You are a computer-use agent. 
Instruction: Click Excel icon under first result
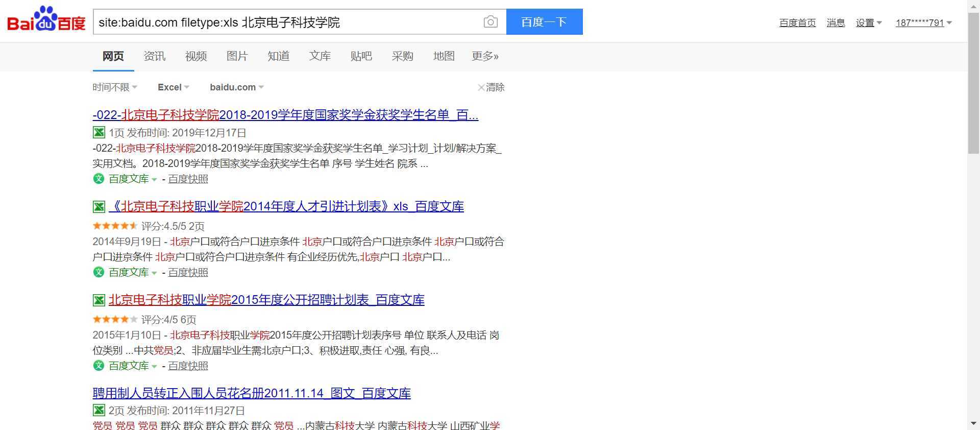point(99,133)
